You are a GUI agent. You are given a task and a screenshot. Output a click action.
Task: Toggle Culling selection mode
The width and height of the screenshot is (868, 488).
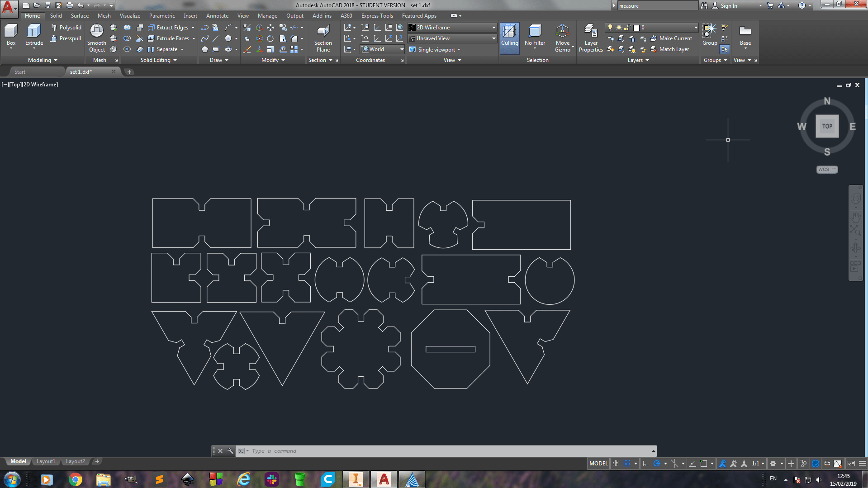point(509,38)
